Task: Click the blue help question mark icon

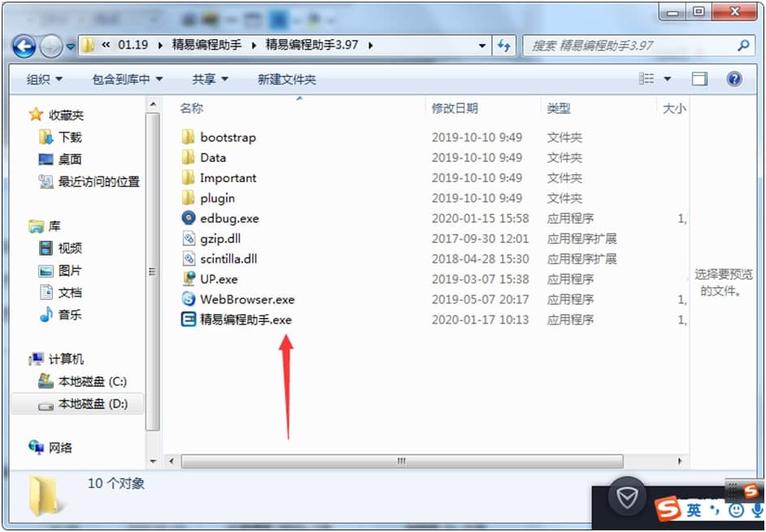Action: [x=734, y=79]
